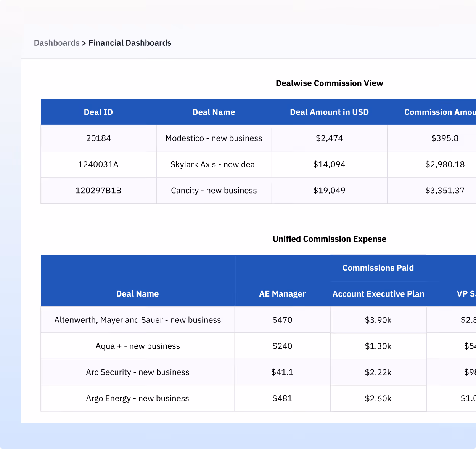The image size is (476, 449).
Task: Click the Deal Name header in Dealwise table
Action: (214, 112)
